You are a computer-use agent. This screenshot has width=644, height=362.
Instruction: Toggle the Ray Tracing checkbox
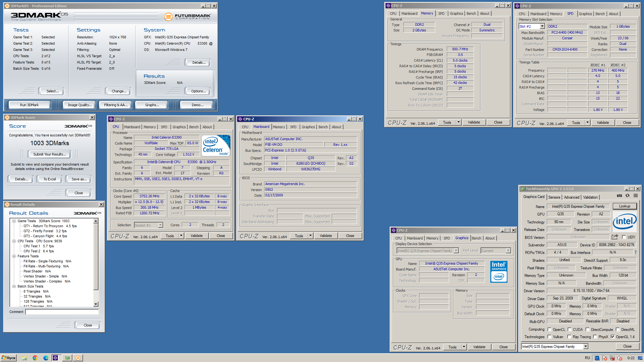point(569,337)
